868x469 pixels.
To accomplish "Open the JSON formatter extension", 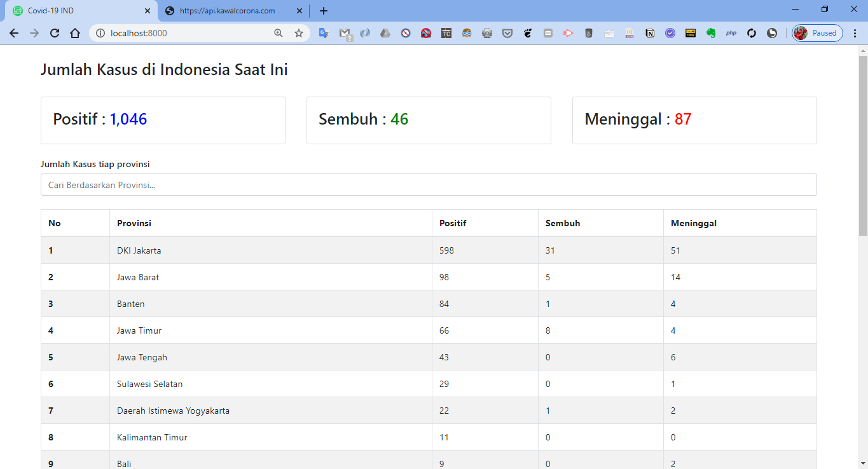I will click(630, 33).
